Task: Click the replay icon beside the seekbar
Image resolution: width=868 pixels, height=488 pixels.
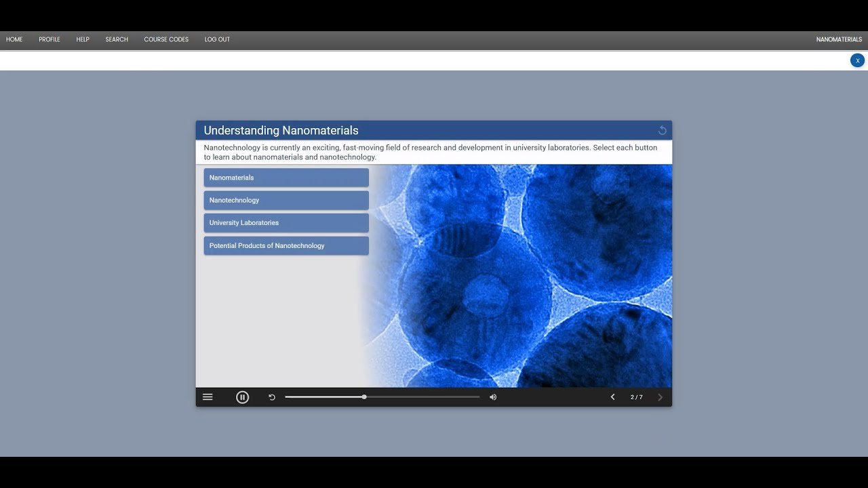Action: (x=272, y=397)
